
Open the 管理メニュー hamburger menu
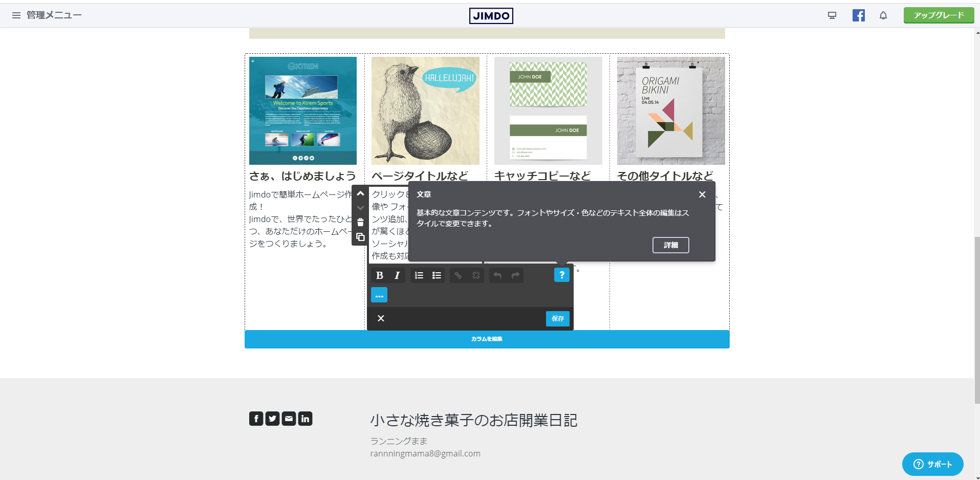click(x=16, y=15)
